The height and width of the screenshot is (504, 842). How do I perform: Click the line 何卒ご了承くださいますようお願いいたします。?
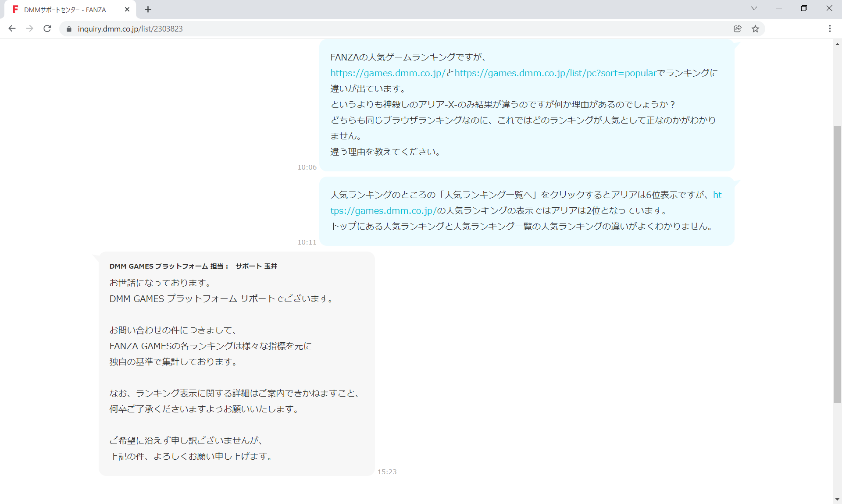click(205, 409)
